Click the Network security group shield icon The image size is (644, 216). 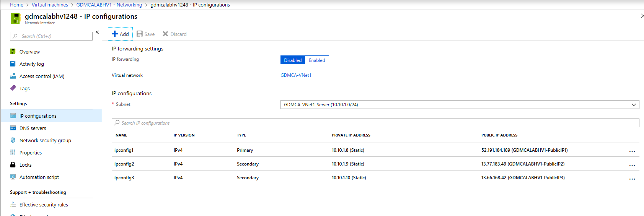pyautogui.click(x=13, y=140)
